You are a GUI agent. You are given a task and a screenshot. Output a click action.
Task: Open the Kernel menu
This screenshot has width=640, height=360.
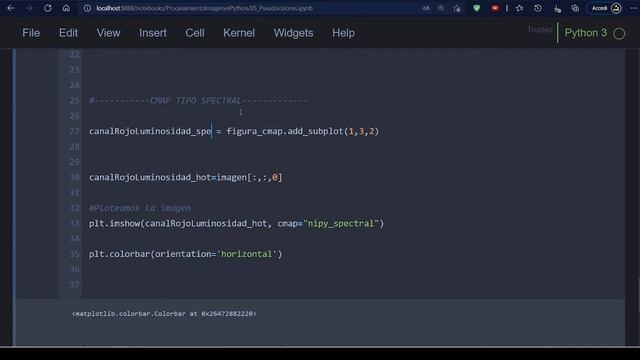click(x=239, y=33)
